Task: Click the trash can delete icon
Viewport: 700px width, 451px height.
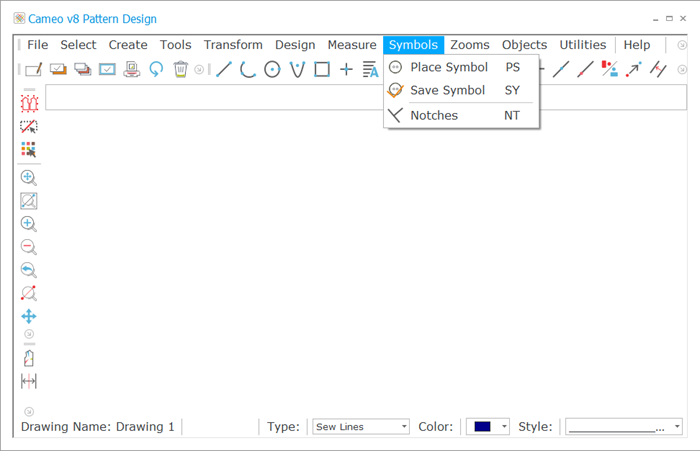Action: [180, 69]
